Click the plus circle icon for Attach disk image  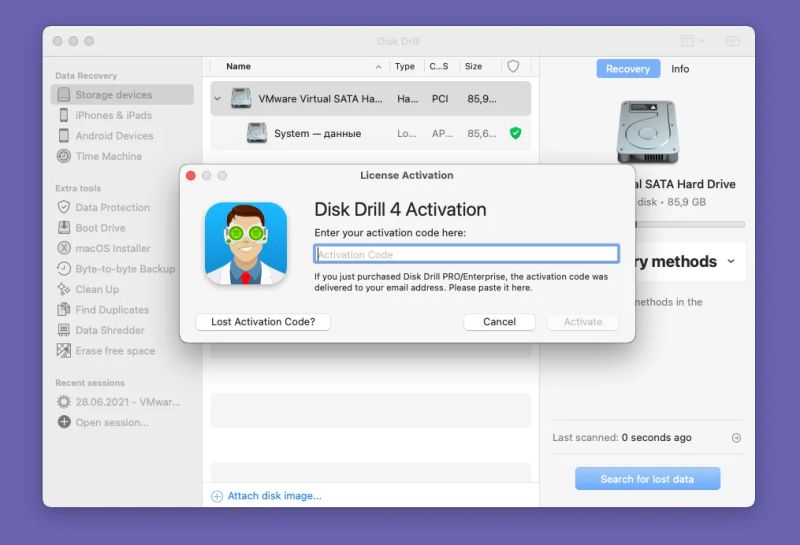217,496
